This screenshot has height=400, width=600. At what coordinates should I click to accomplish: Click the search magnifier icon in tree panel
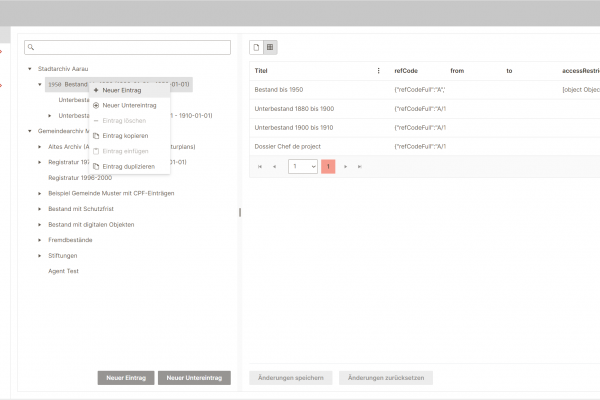tap(32, 47)
